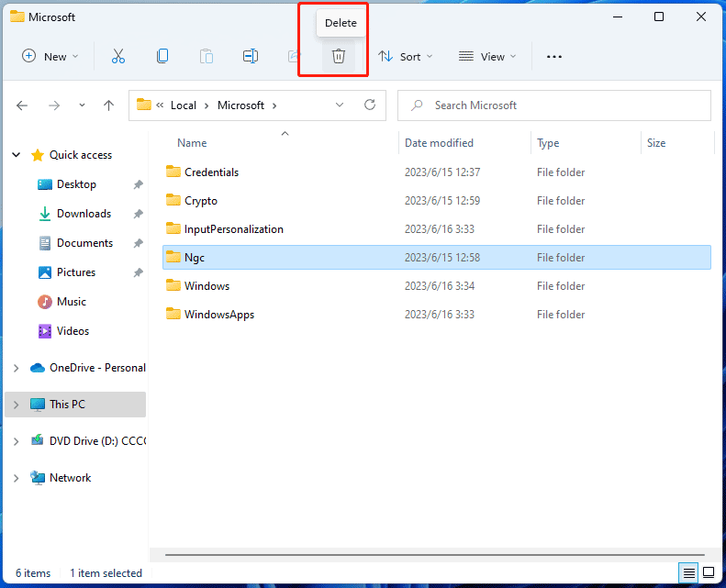Sort by the Type column header
The height and width of the screenshot is (588, 726).
tap(548, 143)
